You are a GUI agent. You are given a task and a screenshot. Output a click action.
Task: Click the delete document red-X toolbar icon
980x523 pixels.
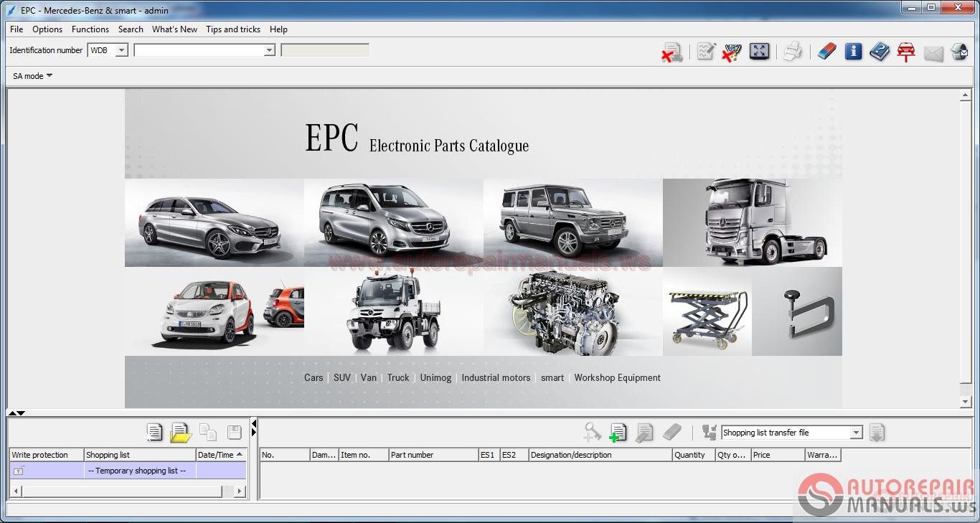pos(672,52)
